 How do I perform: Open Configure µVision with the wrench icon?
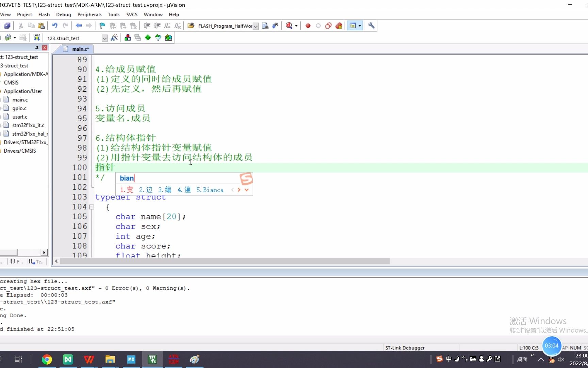click(x=371, y=26)
